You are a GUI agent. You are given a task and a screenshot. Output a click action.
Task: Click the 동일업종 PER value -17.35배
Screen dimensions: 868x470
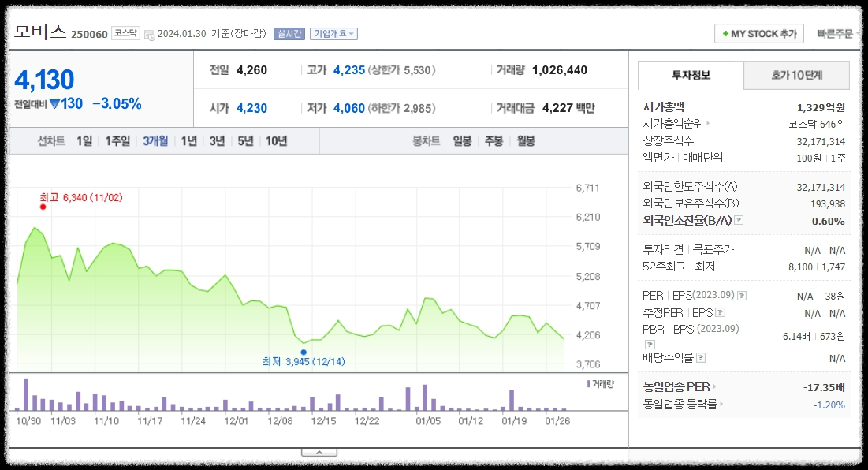[824, 387]
